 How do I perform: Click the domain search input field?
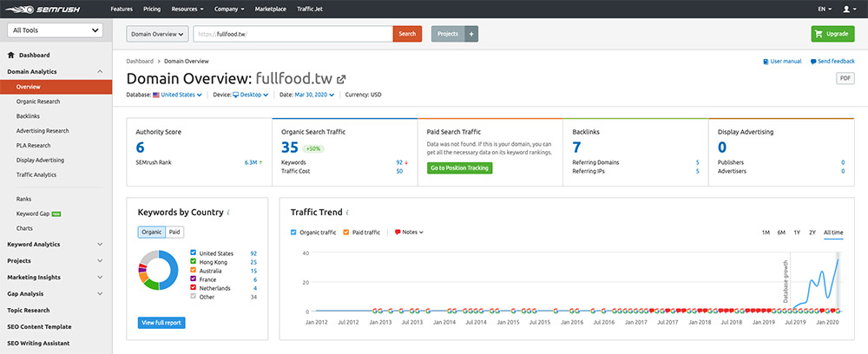click(x=292, y=34)
